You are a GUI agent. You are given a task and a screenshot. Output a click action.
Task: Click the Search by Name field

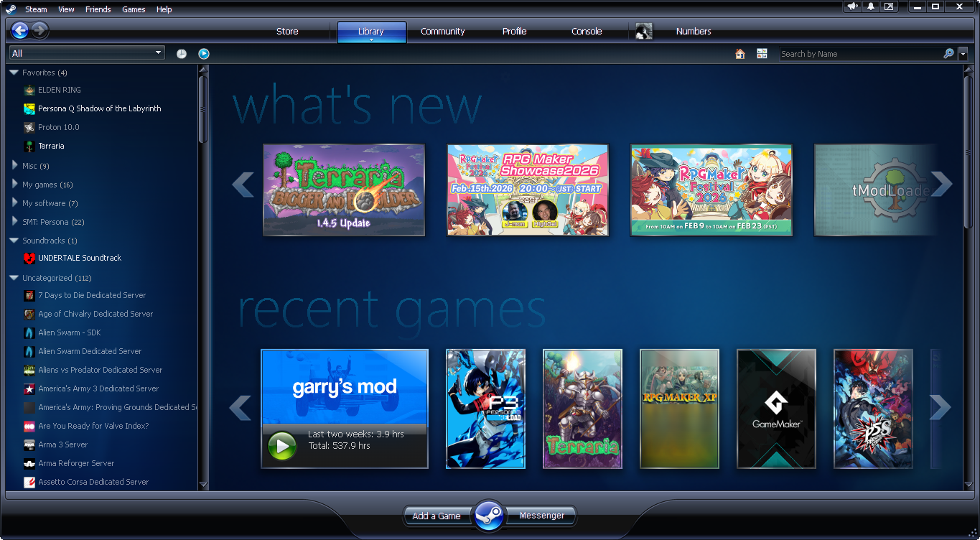pos(861,54)
